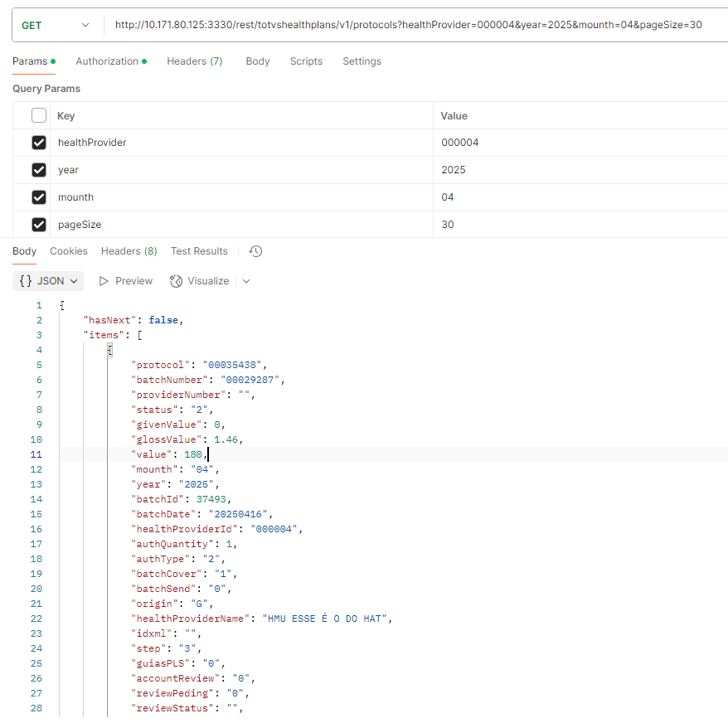Uncheck the mounth parameter checkbox

pyautogui.click(x=39, y=197)
